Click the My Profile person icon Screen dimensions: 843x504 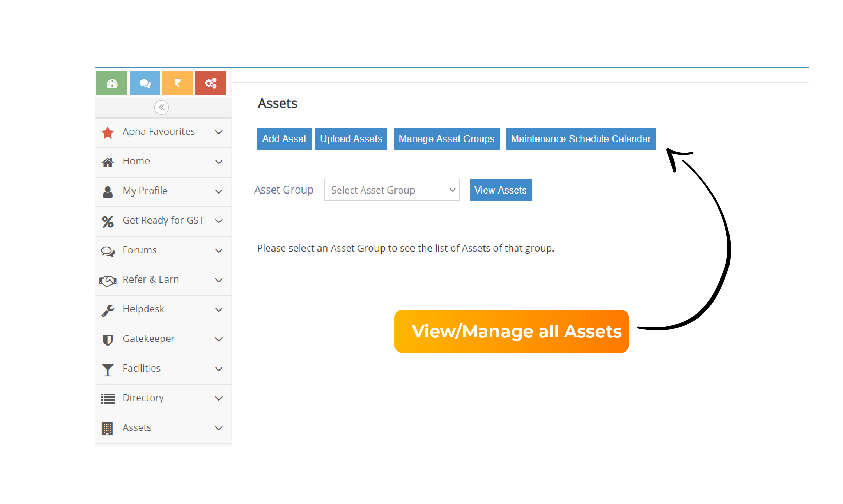coord(108,192)
